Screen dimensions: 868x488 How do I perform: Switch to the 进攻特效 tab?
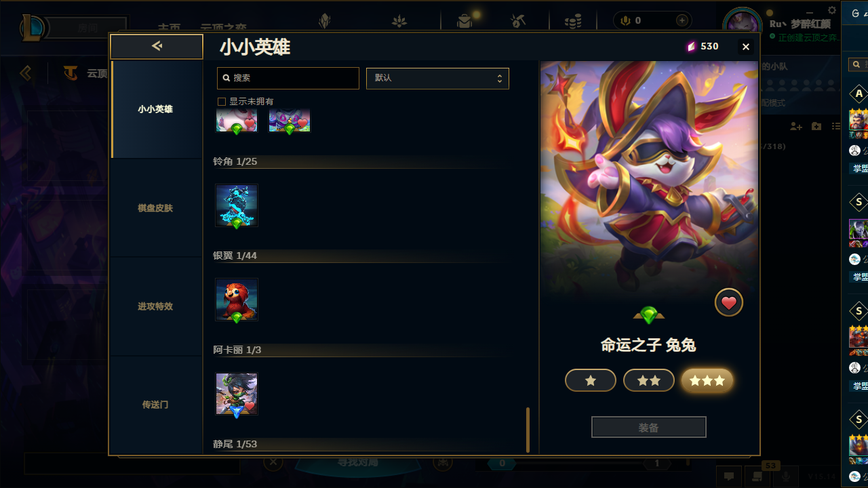[155, 306]
